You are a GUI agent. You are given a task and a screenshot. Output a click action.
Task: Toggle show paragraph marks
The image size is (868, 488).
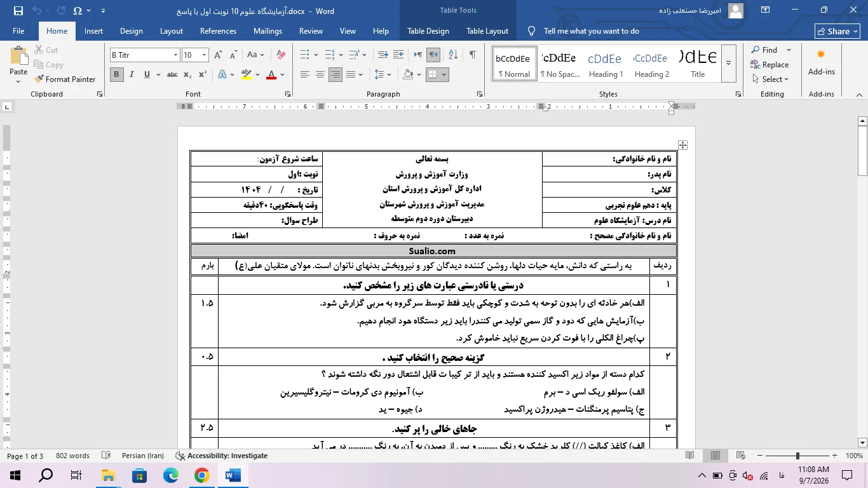(472, 55)
